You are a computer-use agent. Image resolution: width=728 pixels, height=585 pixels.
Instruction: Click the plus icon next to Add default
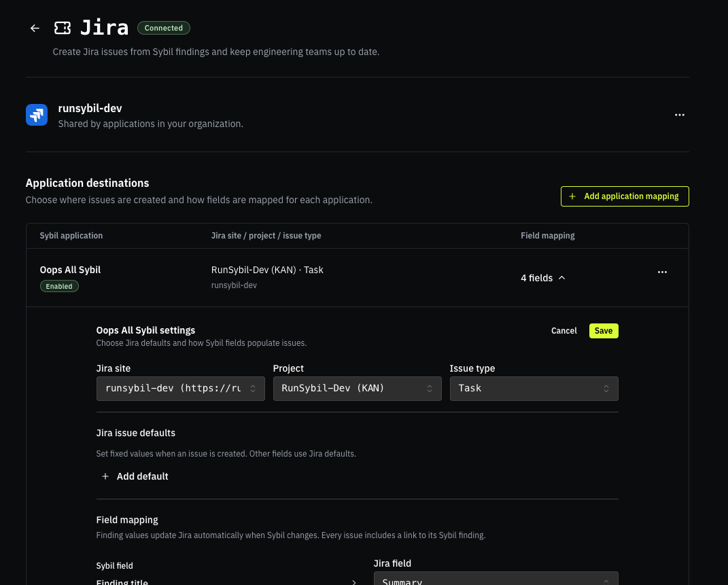tap(105, 476)
